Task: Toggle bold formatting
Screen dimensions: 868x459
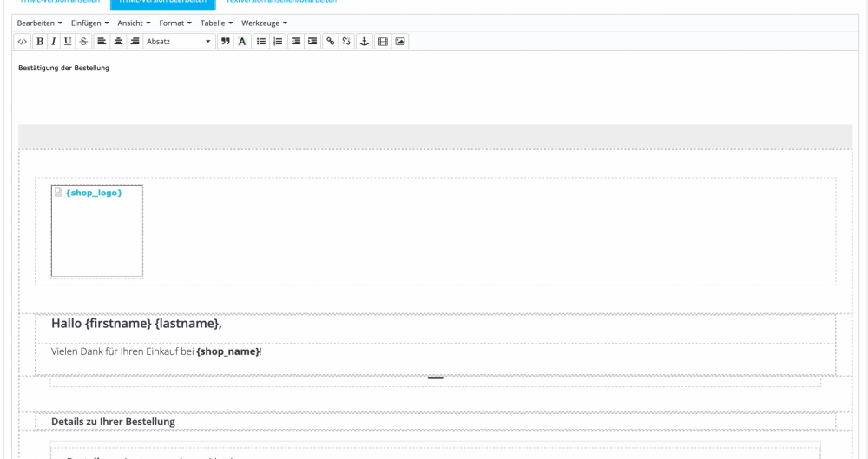Action: coord(40,42)
